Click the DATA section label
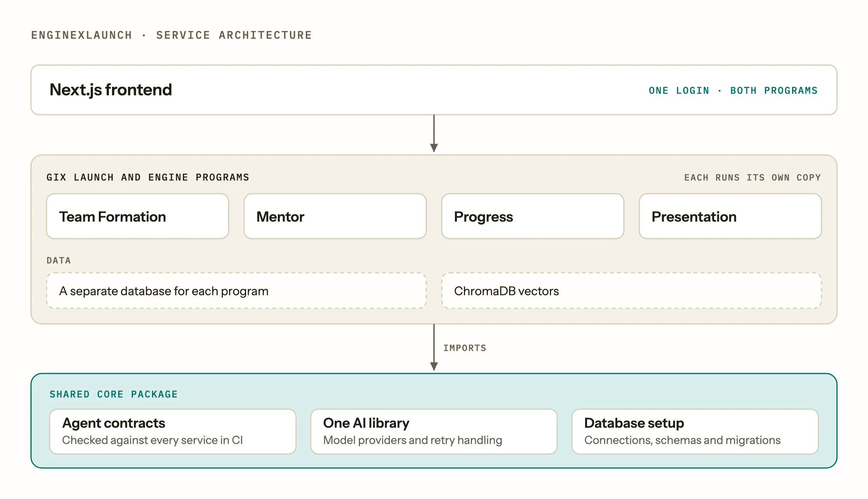The width and height of the screenshot is (868, 499). pos(59,260)
